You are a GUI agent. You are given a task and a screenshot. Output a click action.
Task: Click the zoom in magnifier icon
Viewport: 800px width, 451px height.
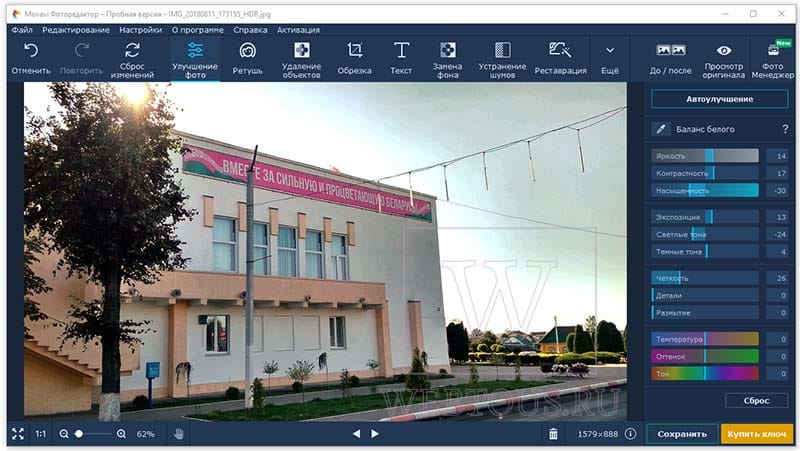coord(121,434)
